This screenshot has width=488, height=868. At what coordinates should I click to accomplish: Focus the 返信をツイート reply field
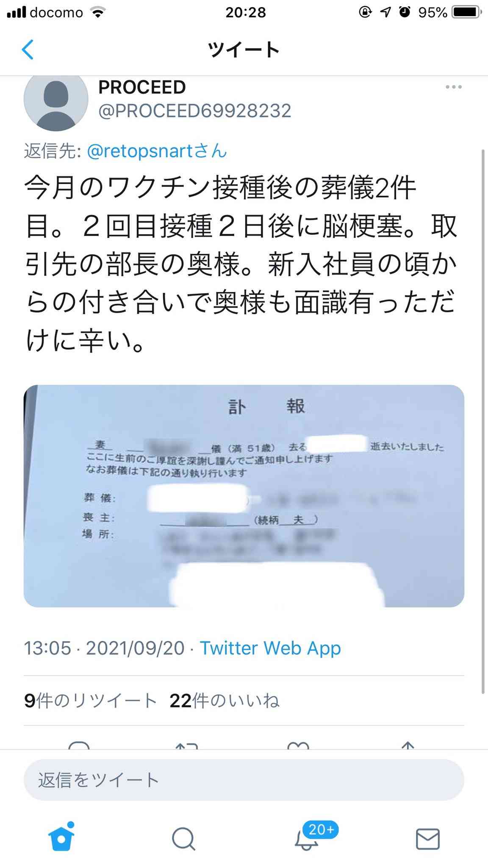click(244, 780)
